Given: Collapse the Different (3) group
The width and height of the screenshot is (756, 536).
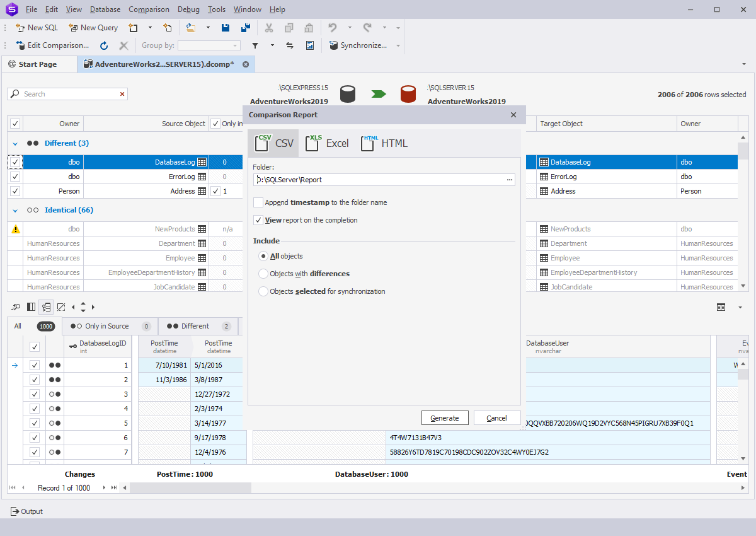Looking at the screenshot, I should [15, 143].
